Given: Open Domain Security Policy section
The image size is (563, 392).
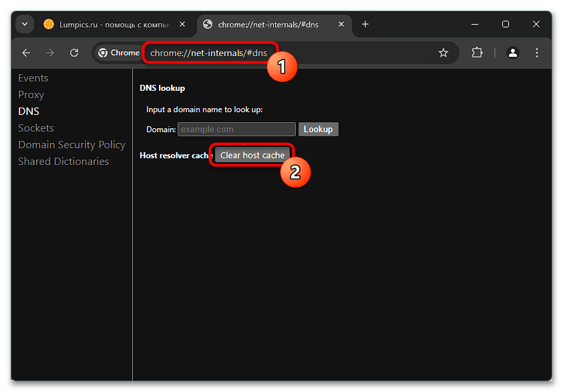Looking at the screenshot, I should pos(72,145).
